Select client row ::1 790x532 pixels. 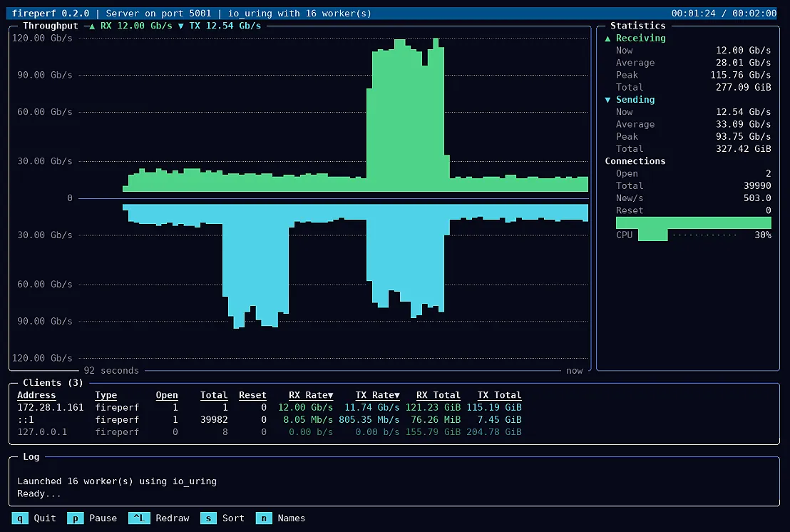pos(270,419)
